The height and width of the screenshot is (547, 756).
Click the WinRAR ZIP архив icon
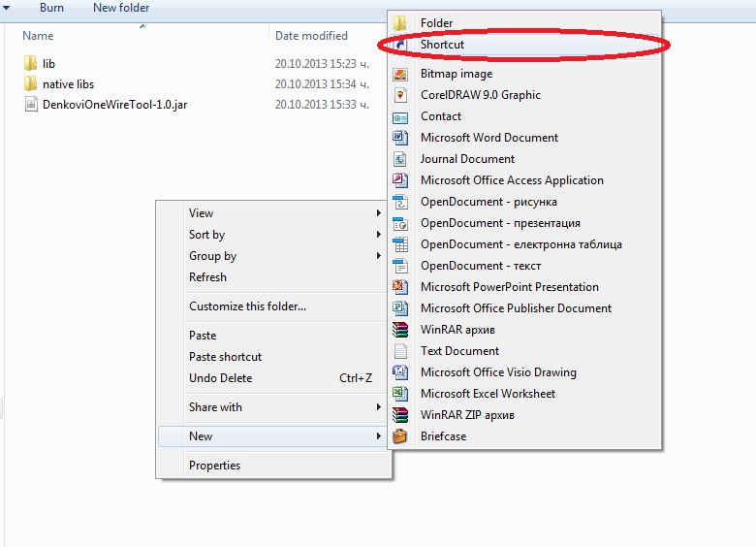coord(400,415)
